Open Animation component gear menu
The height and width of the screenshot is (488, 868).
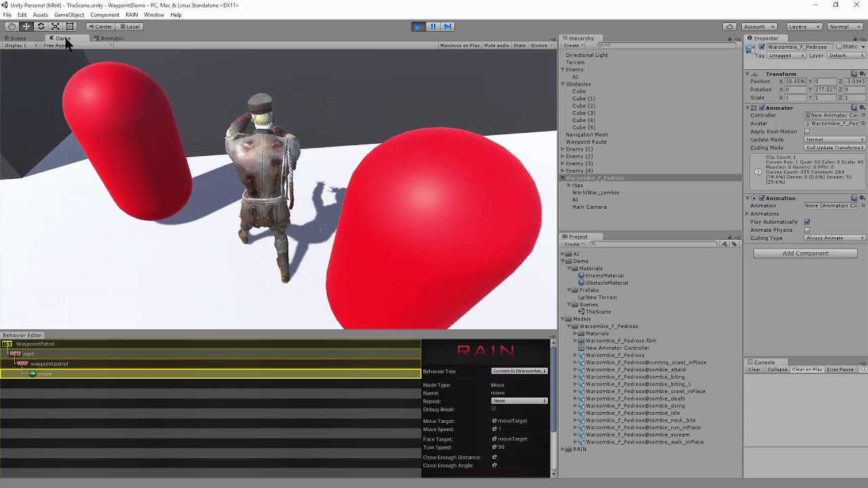click(x=863, y=199)
